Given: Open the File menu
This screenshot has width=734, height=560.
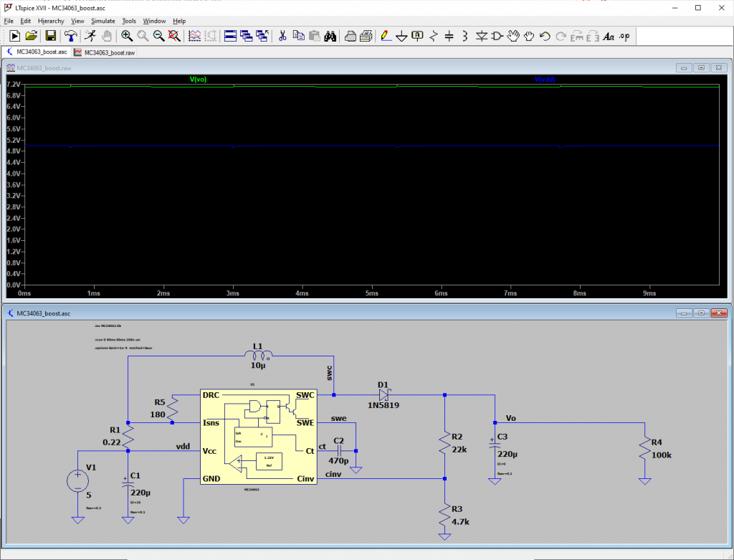Looking at the screenshot, I should [9, 21].
